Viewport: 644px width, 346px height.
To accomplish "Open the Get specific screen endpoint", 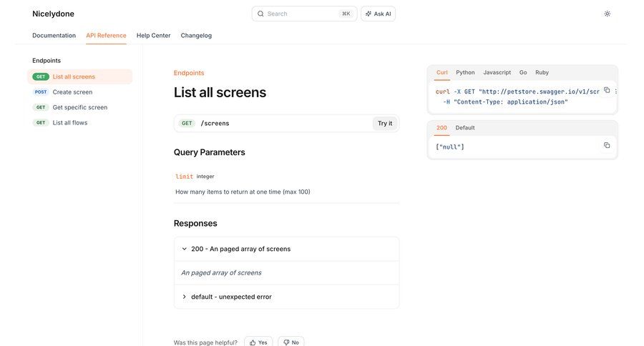I will (x=79, y=107).
